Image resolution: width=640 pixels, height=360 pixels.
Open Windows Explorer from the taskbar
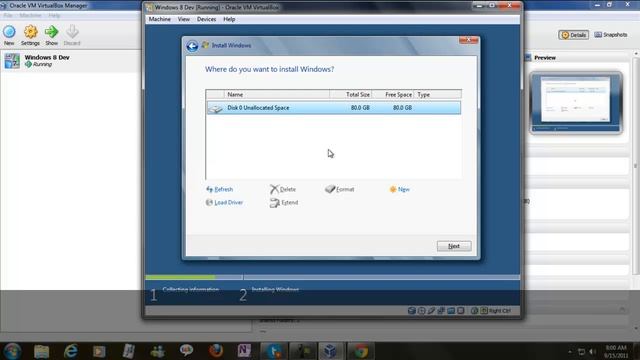coord(42,351)
